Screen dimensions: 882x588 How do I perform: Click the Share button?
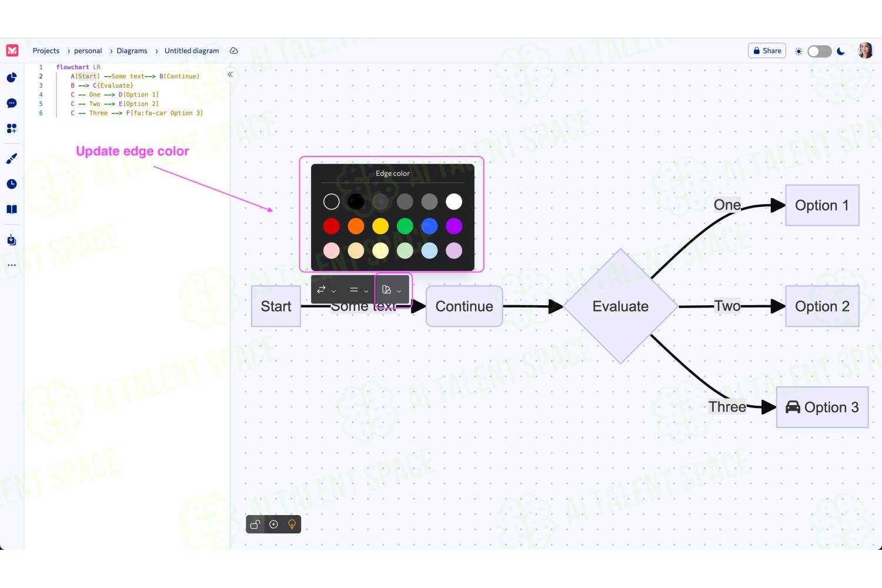[767, 51]
